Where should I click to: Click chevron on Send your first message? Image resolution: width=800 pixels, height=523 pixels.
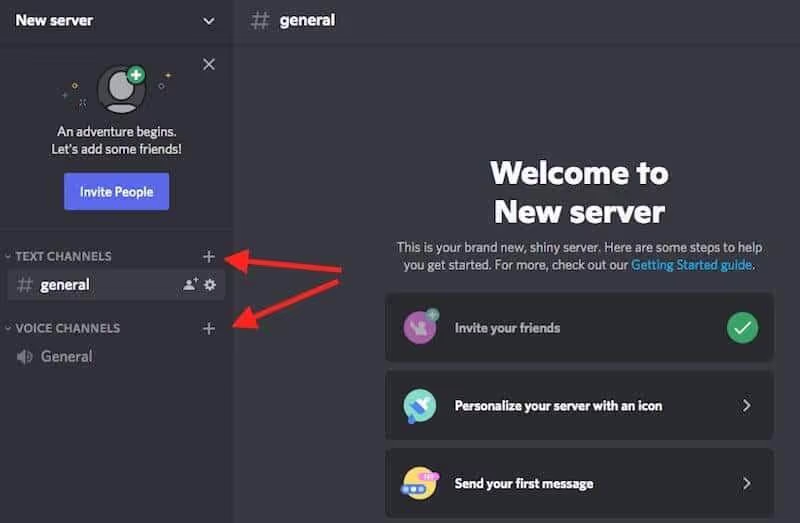(x=746, y=483)
